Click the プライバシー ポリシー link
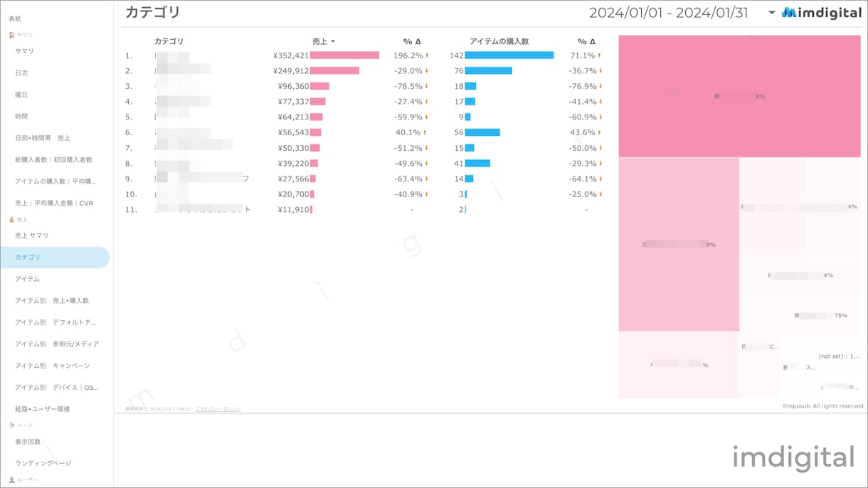868x488 pixels. pos(218,409)
